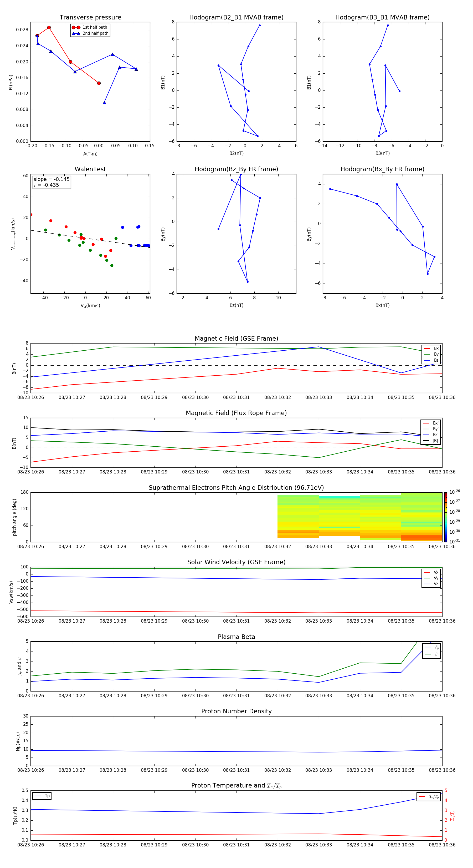Click the '1st half path' legend entry

pyautogui.click(x=90, y=27)
